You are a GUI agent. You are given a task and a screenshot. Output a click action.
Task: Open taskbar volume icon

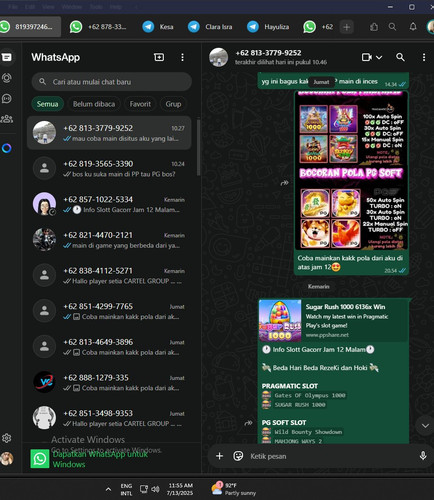[x=155, y=489]
